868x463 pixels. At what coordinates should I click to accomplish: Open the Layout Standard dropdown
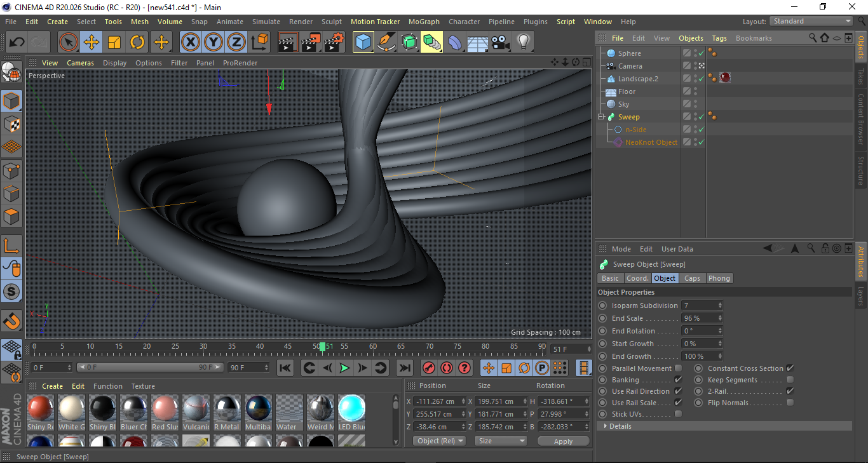811,21
